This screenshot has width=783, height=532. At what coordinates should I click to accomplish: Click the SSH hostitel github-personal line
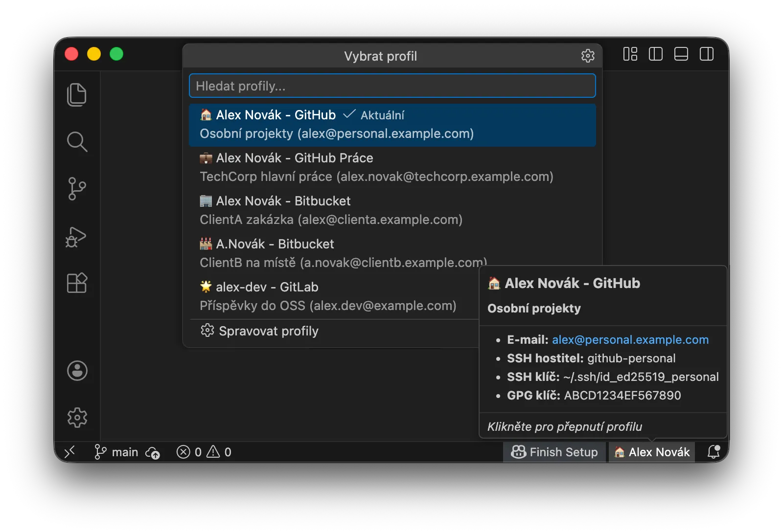pos(591,358)
